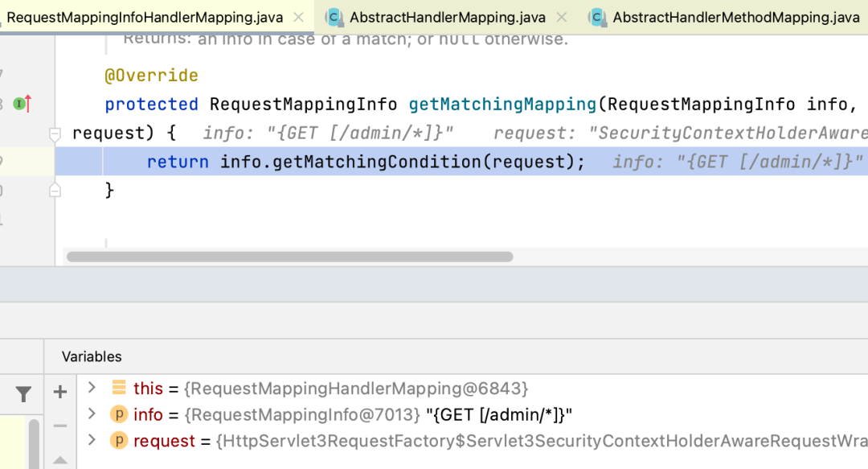Switch to AbstractHandlerMapping.java tab
868x469 pixels.
(x=447, y=17)
